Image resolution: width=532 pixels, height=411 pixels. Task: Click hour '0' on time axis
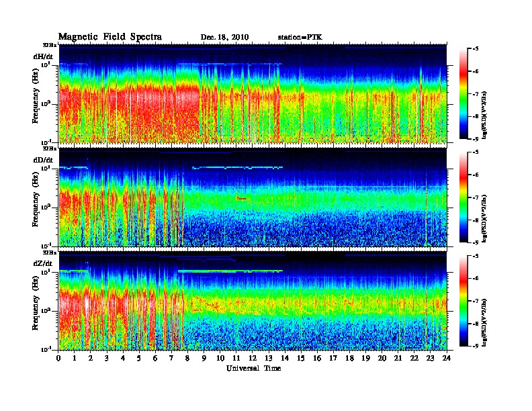coord(58,359)
